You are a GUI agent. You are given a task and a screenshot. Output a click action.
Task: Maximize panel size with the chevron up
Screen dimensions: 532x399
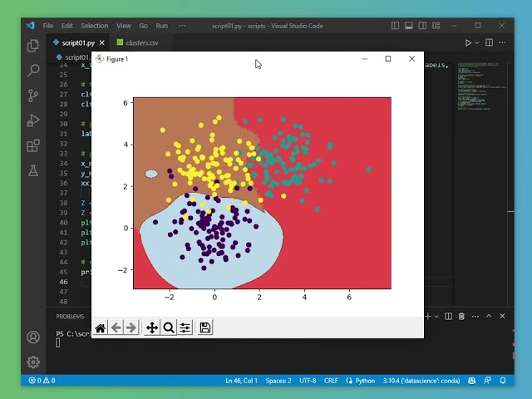tap(489, 316)
